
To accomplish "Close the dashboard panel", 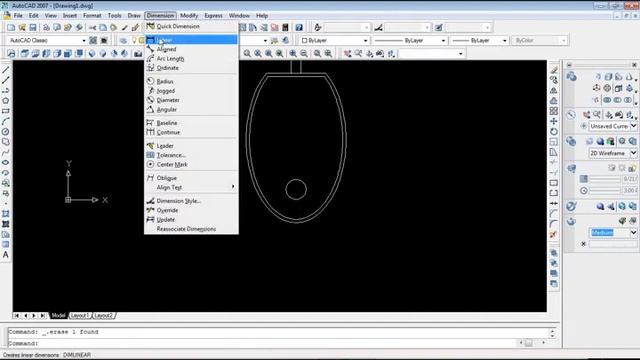I will [634, 65].
